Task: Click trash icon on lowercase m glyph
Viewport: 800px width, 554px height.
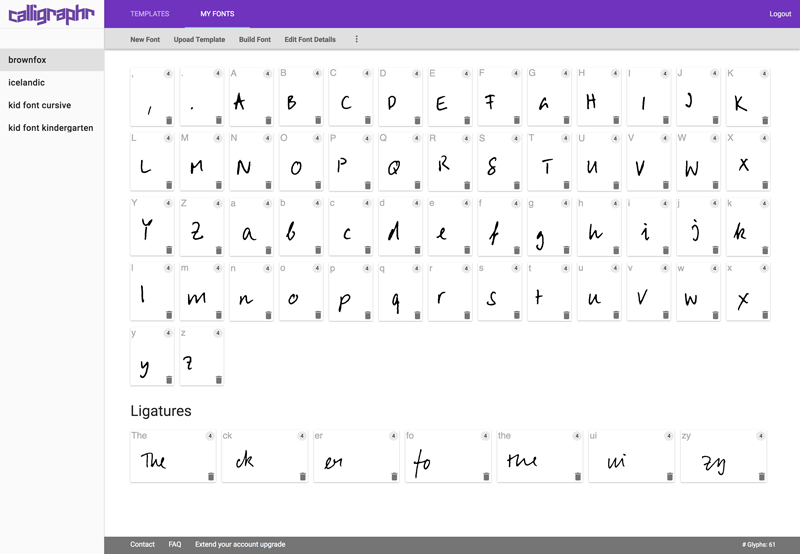Action: click(218, 316)
